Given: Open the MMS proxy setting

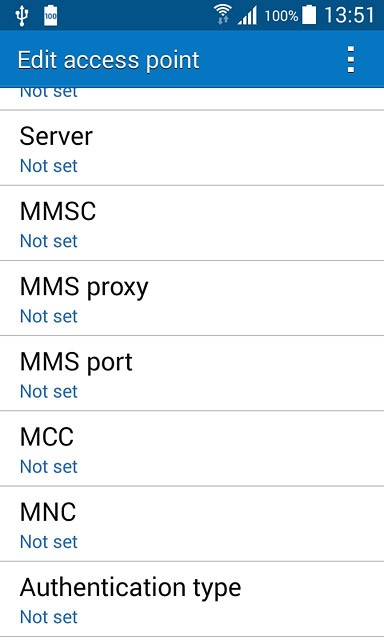Looking at the screenshot, I should (192, 298).
